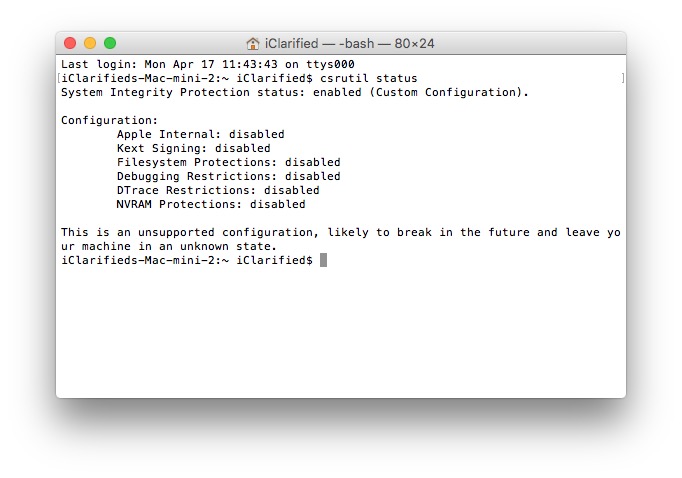This screenshot has height=478, width=682.
Task: Click the 'NVRAM Protections: disabled' line
Action: tap(211, 204)
